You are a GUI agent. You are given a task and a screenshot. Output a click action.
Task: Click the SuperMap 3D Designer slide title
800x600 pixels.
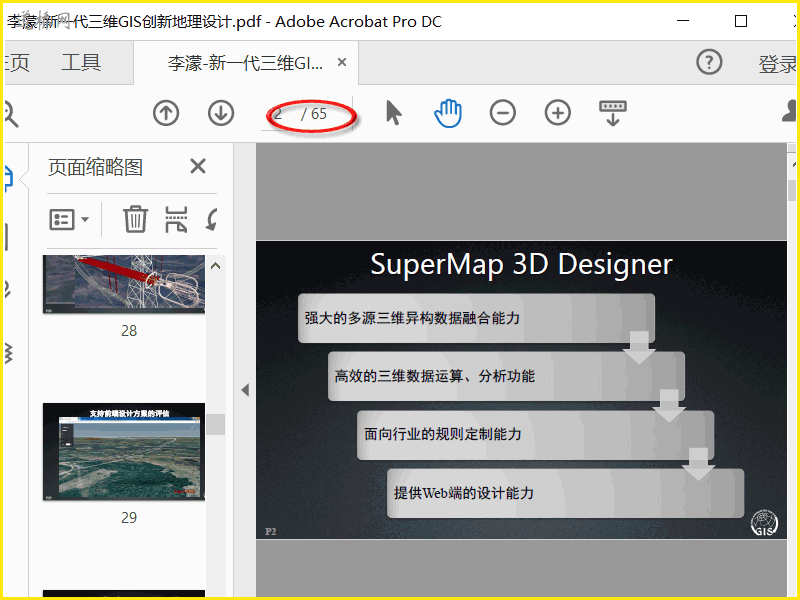(x=521, y=264)
